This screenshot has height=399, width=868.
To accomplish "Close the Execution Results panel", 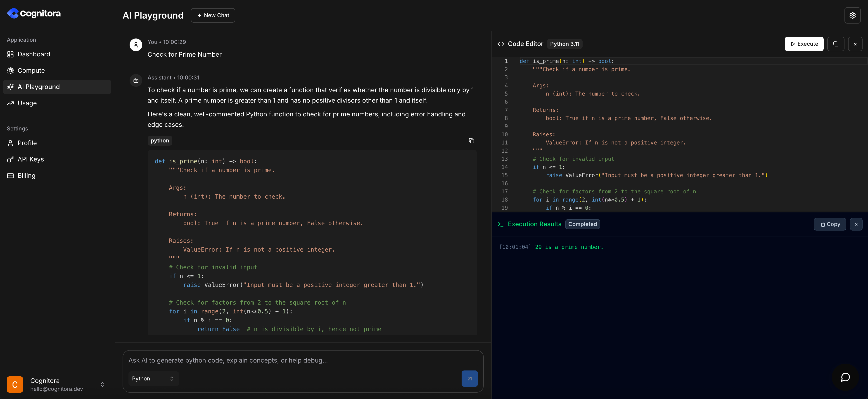I will (x=856, y=224).
